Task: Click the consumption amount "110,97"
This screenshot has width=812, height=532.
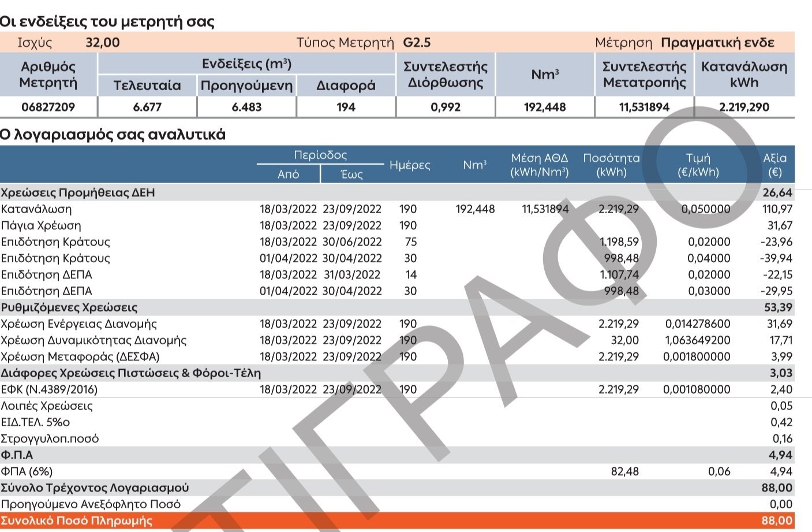Action: point(777,209)
